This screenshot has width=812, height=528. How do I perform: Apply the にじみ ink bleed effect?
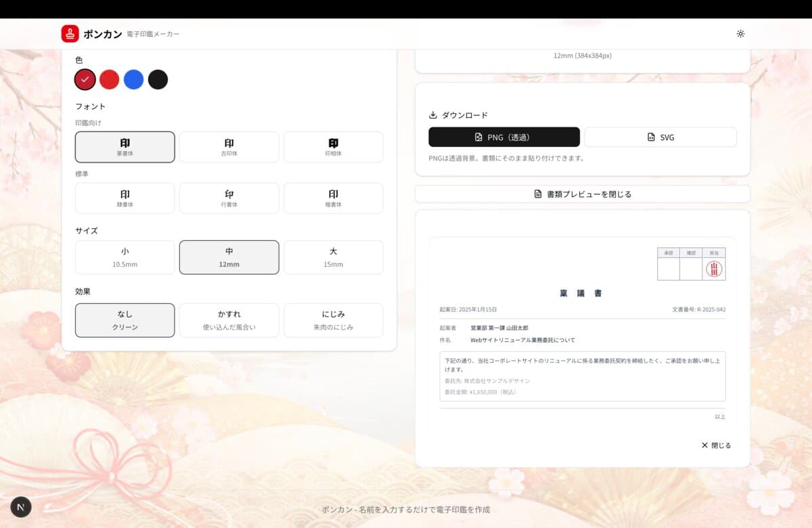tap(333, 320)
